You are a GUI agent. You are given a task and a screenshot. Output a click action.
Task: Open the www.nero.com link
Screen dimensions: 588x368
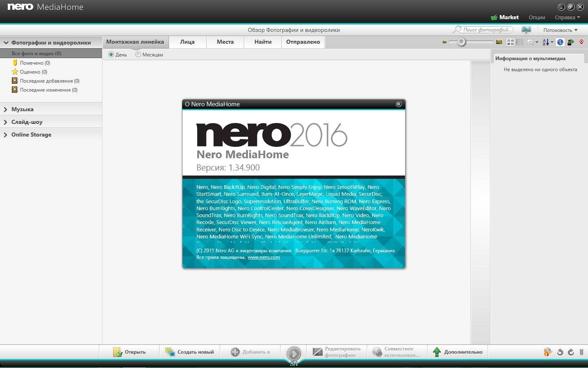click(264, 257)
